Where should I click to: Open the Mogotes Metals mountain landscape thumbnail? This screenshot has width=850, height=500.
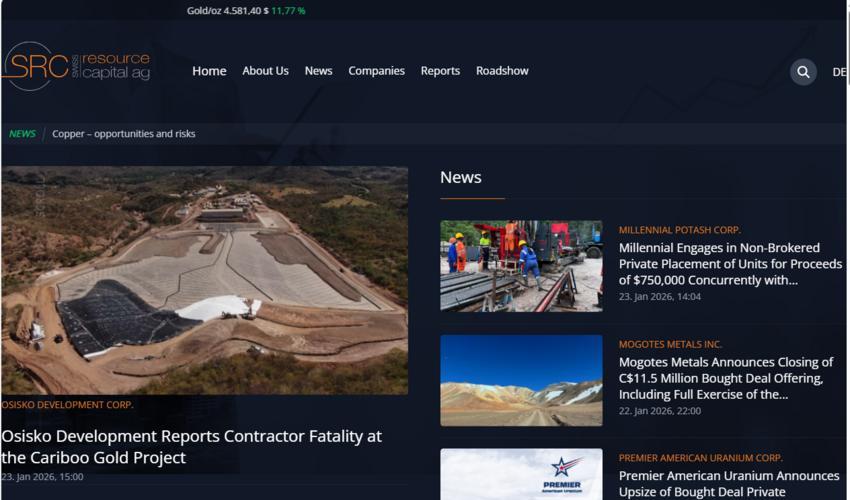click(521, 380)
